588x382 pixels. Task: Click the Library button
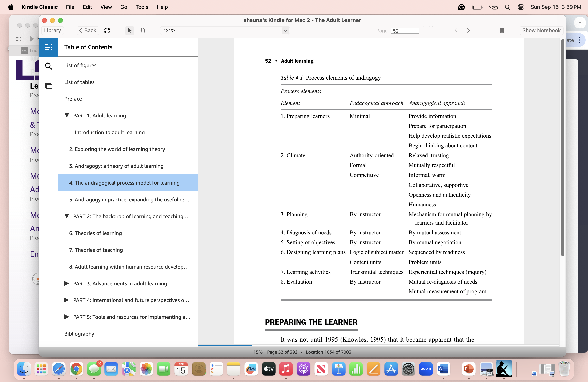tap(52, 30)
